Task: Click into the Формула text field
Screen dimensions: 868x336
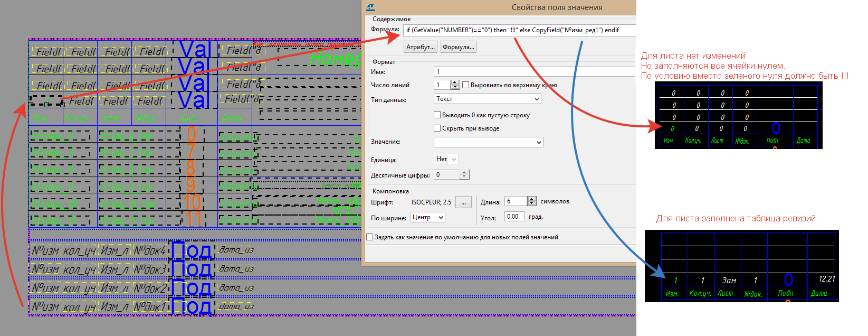Action: 517,30
